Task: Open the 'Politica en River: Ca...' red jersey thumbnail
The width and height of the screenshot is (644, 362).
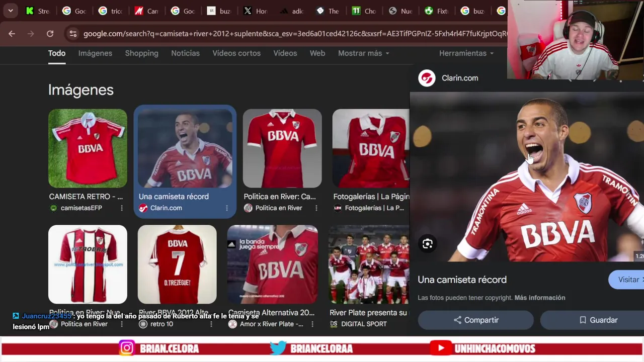Action: pos(282,148)
